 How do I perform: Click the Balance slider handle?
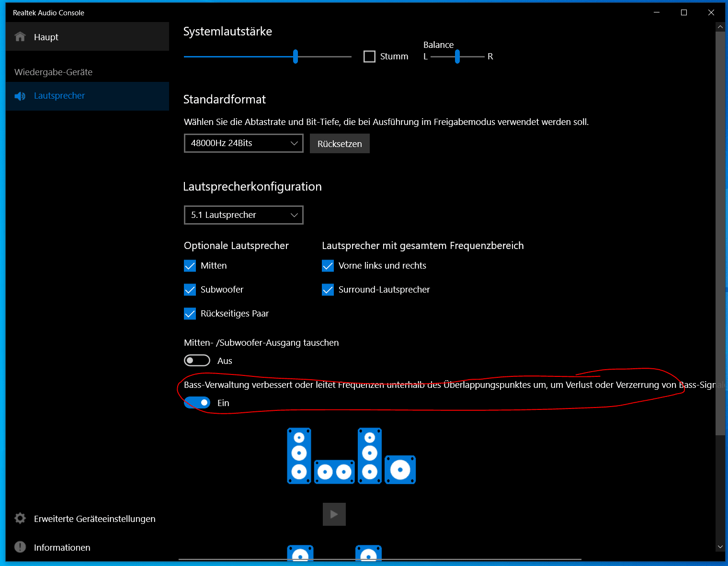click(x=457, y=57)
